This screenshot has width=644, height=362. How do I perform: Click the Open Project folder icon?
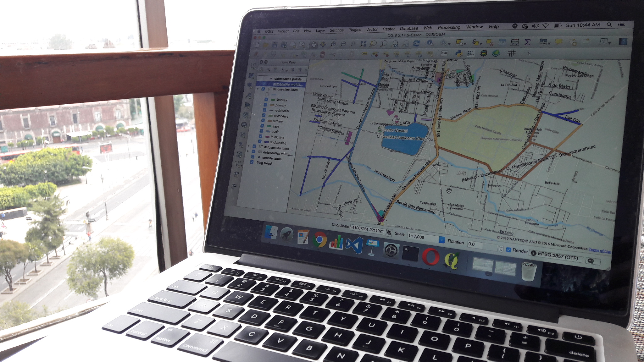pyautogui.click(x=266, y=45)
